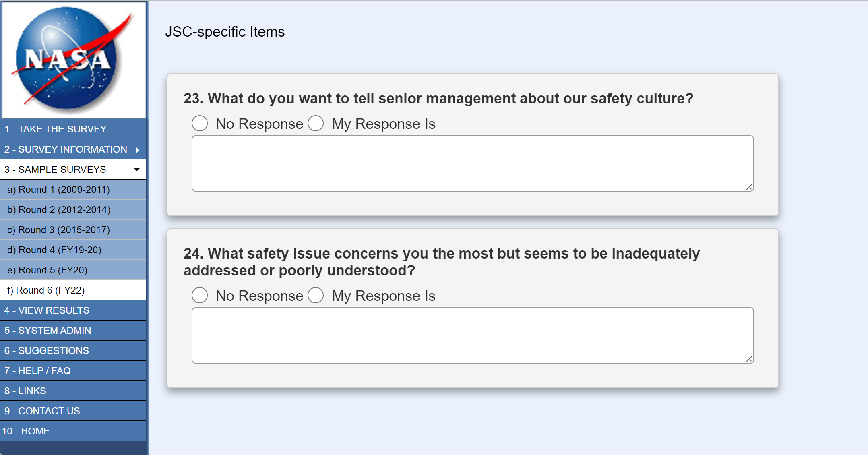Open Take The Survey menu item
868x455 pixels.
56,129
